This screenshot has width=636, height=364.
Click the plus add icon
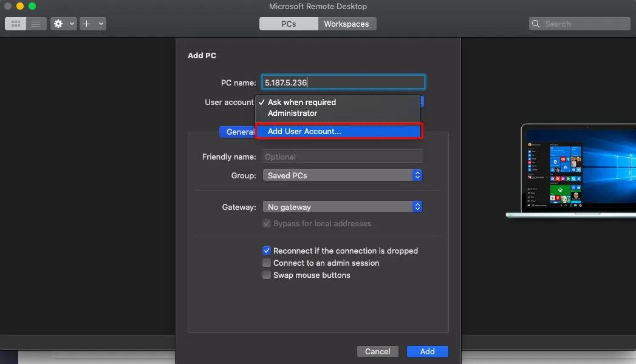pyautogui.click(x=87, y=24)
